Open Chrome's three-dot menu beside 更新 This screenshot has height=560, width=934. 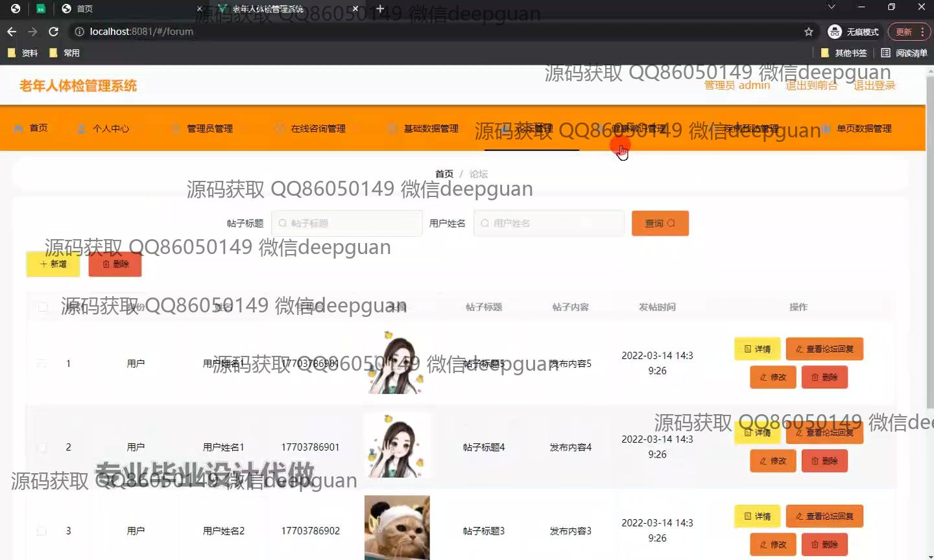[x=922, y=32]
